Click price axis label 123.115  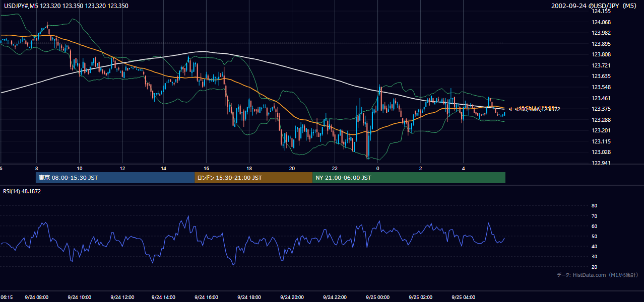pos(601,141)
